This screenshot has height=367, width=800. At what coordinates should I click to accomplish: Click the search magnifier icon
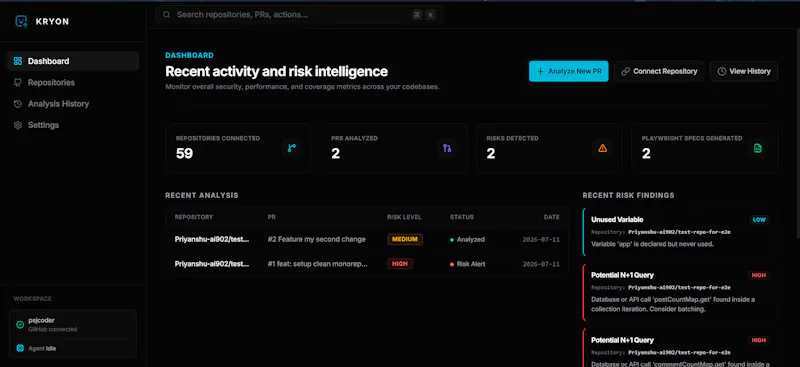[x=166, y=15]
